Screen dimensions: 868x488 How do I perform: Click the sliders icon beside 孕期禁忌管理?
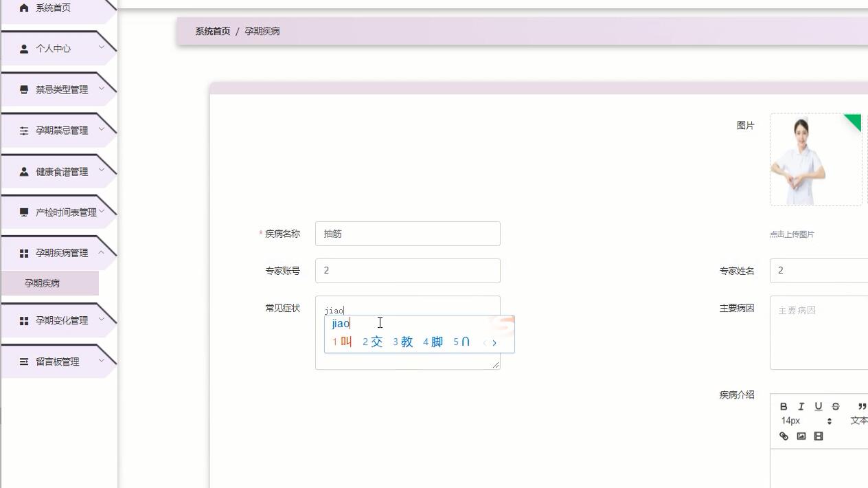24,131
